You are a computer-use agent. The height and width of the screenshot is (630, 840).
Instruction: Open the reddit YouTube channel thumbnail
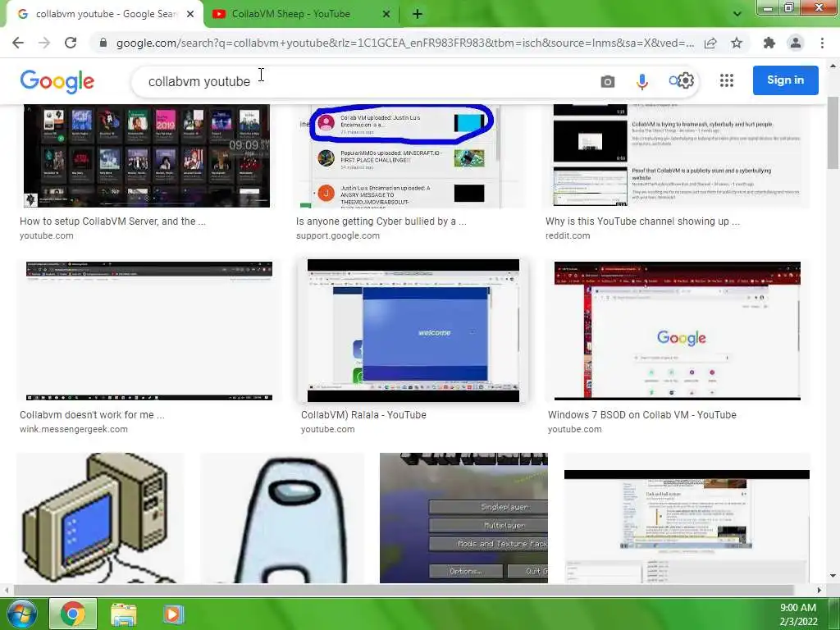coord(677,156)
